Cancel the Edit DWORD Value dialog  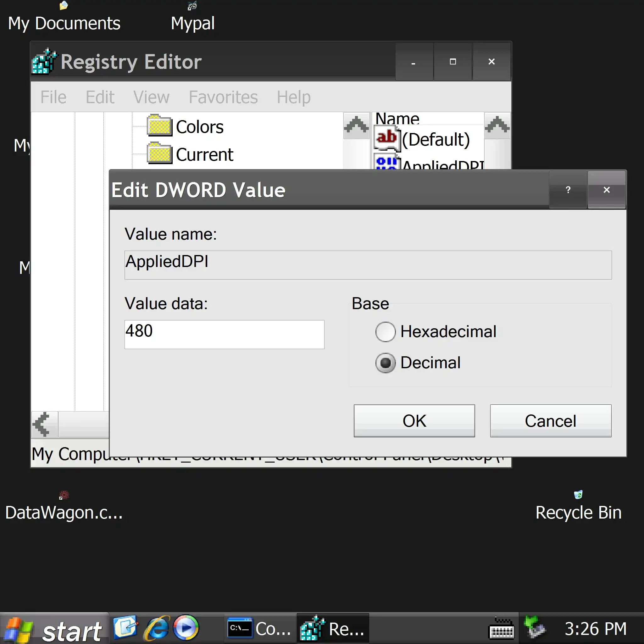point(550,421)
